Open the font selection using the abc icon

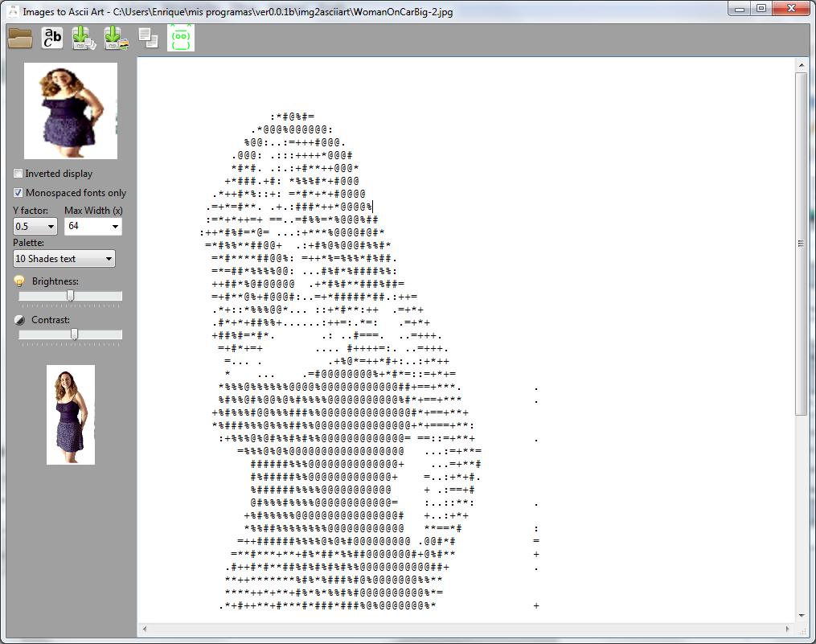[51, 38]
